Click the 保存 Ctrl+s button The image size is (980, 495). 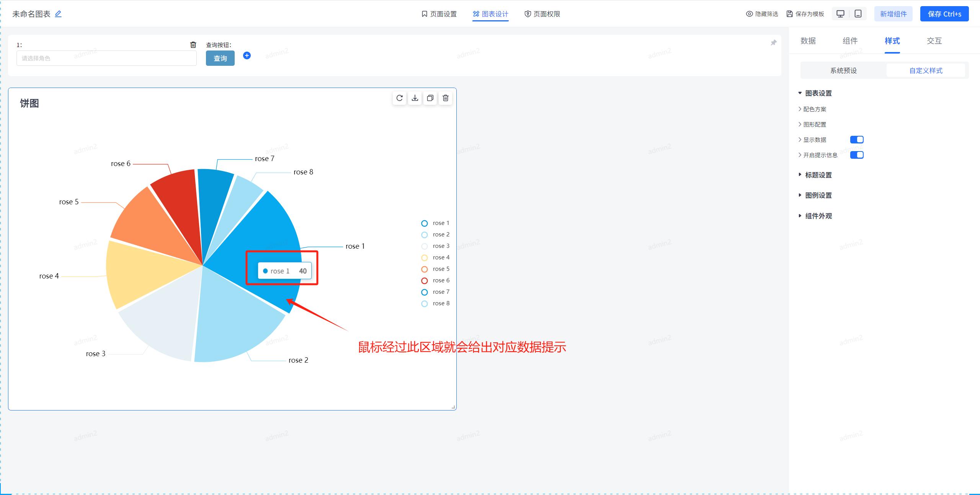tap(944, 14)
